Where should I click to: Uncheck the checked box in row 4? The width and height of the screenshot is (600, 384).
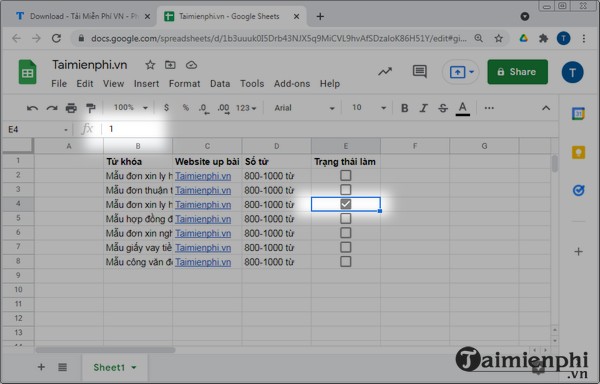pyautogui.click(x=346, y=204)
